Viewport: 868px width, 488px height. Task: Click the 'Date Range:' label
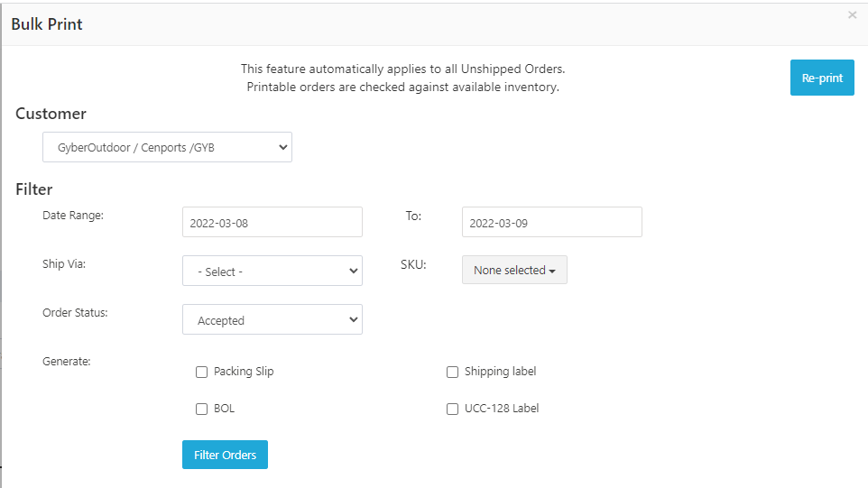pos(73,215)
